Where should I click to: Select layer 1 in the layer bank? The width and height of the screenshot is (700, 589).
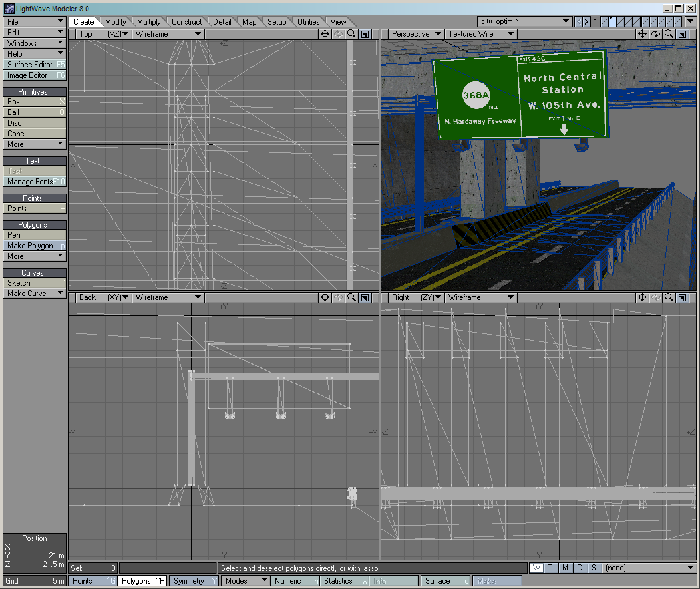click(x=604, y=21)
